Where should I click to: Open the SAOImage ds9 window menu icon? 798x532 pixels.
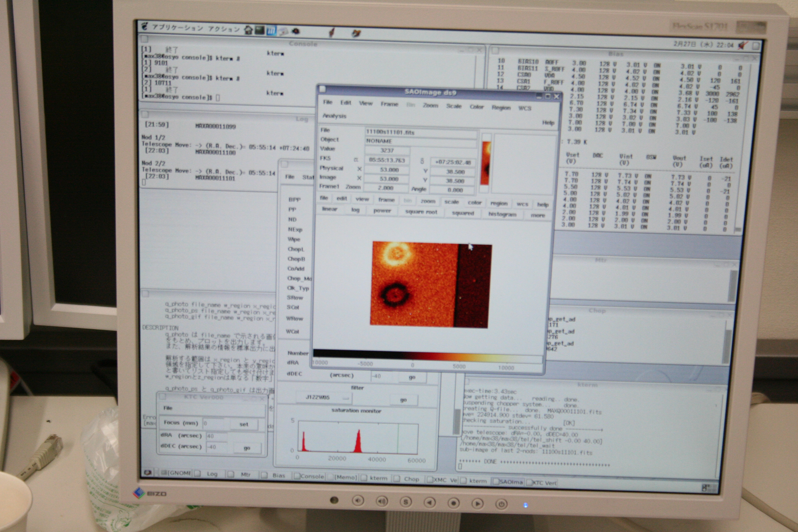[x=323, y=89]
